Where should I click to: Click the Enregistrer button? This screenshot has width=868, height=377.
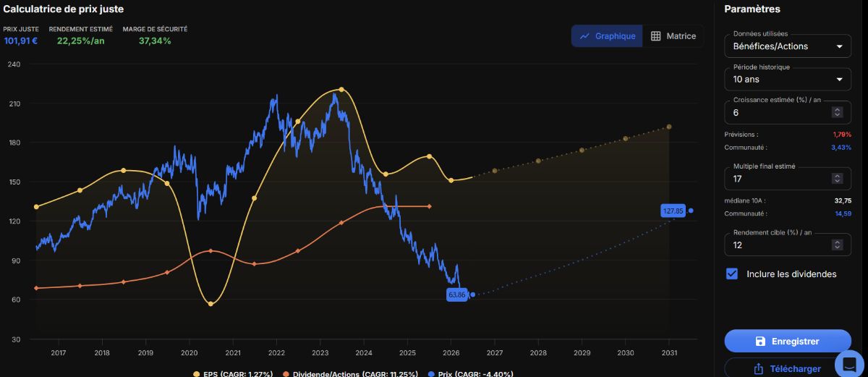[x=788, y=341]
